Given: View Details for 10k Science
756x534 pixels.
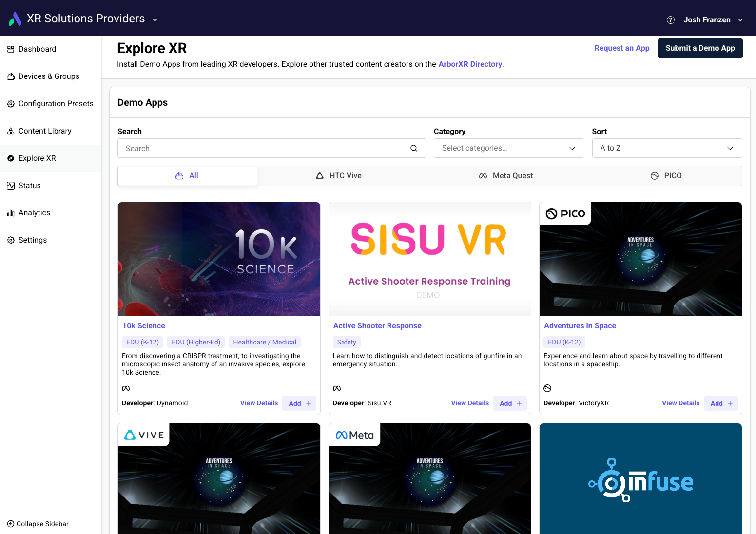Looking at the screenshot, I should 259,403.
